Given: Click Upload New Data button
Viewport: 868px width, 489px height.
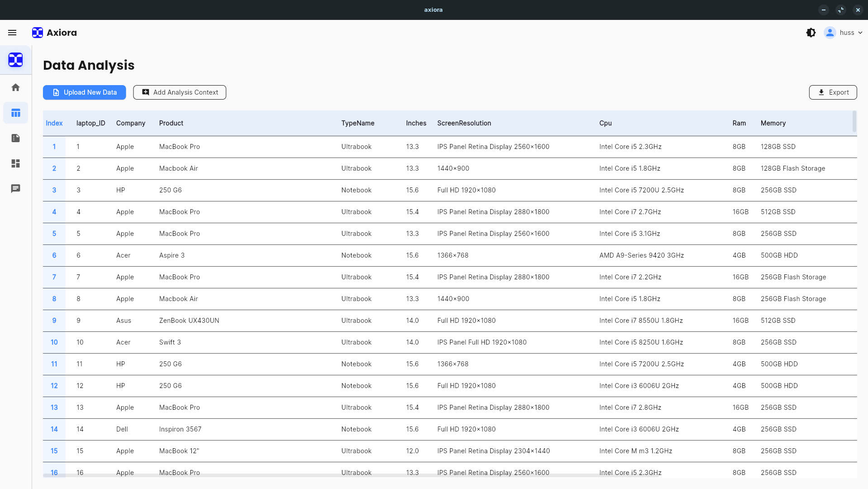Looking at the screenshot, I should 85,92.
